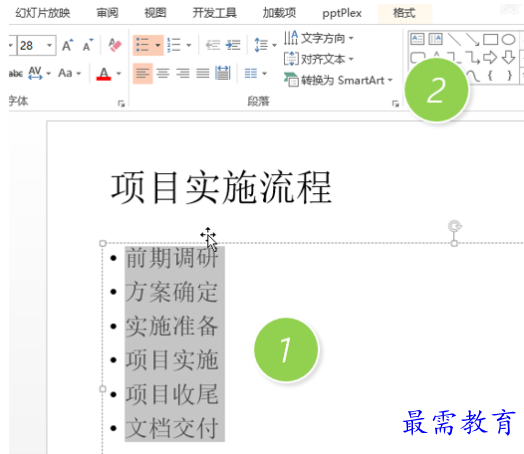Click rotation handle of text box
524x454 pixels.
tap(454, 226)
